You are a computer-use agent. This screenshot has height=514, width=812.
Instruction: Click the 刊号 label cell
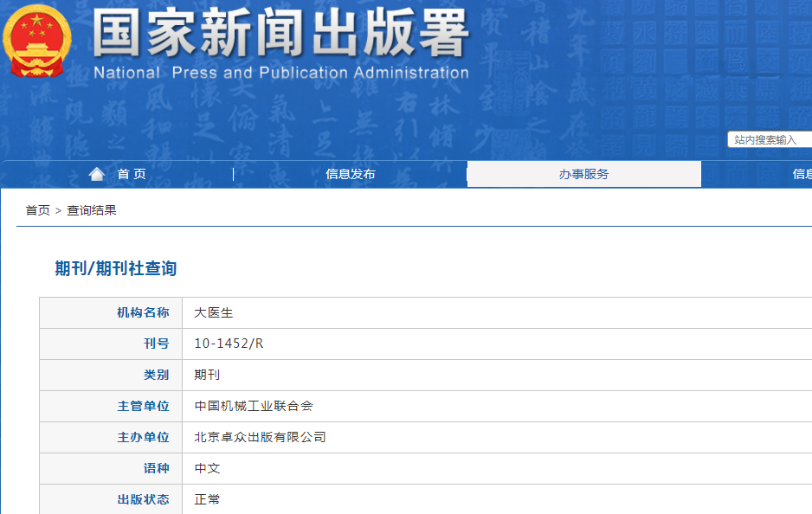111,344
